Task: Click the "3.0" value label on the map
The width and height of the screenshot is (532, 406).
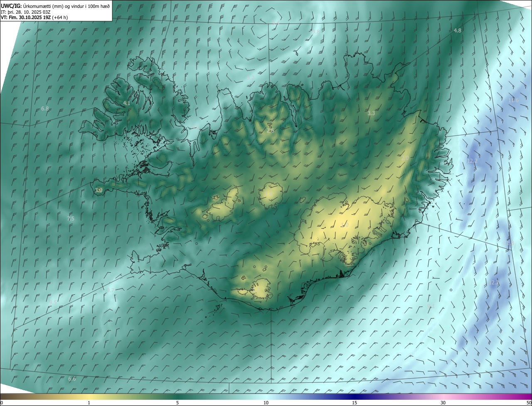Action: pos(99,191)
